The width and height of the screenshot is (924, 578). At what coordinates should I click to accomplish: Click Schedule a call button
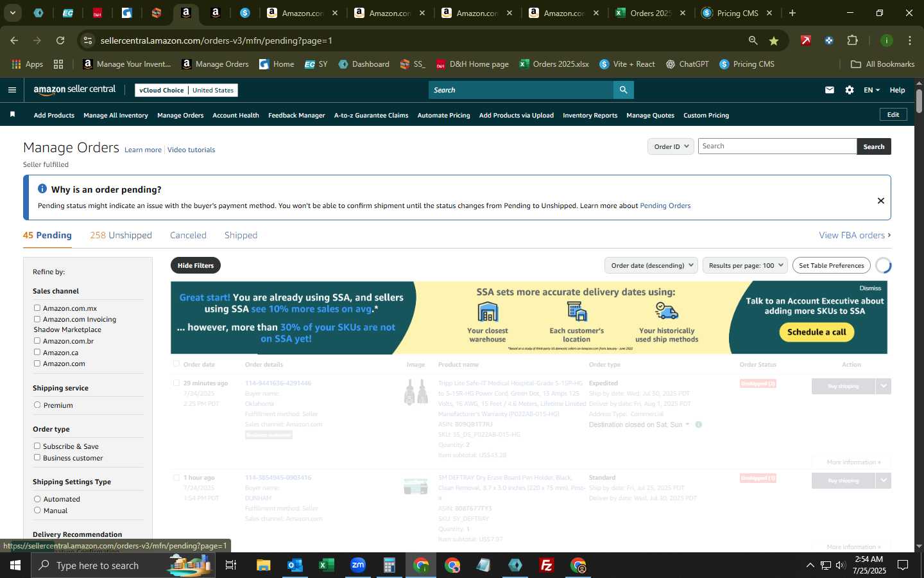[x=817, y=332]
